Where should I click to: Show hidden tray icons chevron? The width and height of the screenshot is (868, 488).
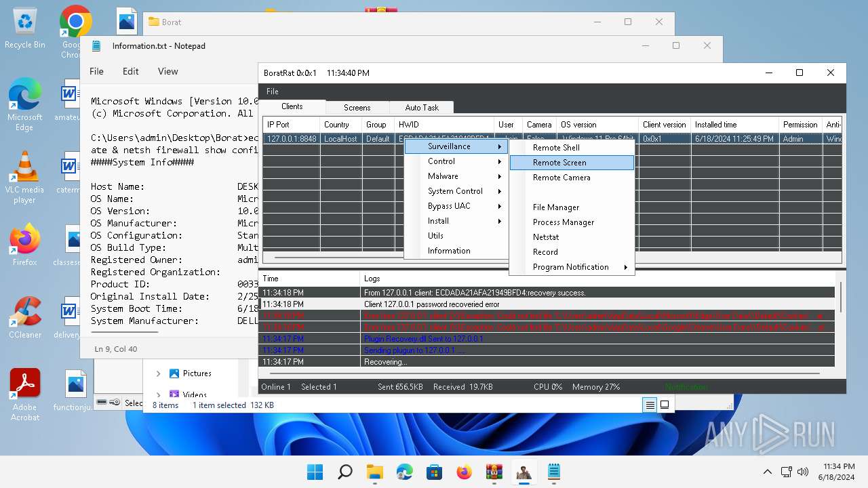[768, 472]
